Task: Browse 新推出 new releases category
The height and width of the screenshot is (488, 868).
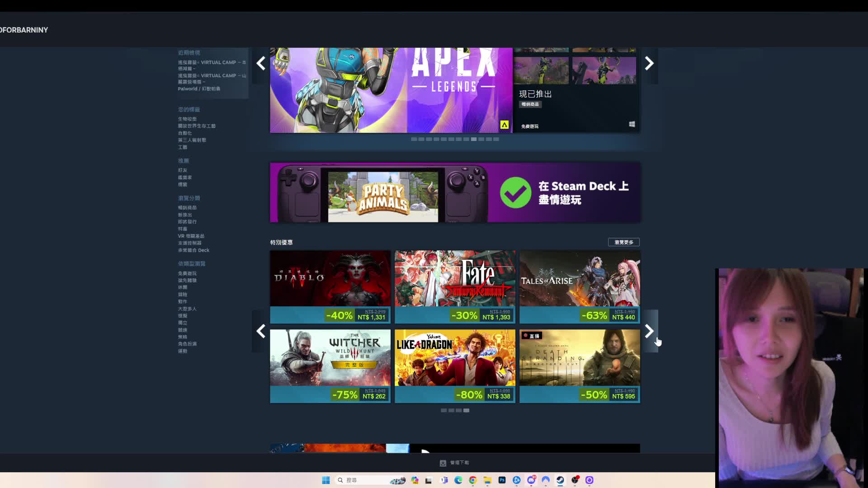Action: point(184,215)
